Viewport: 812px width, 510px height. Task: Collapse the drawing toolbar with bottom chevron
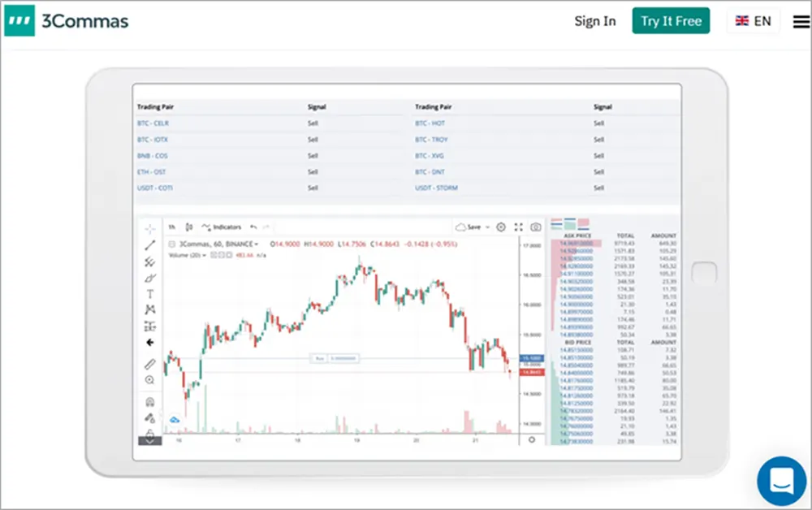tap(149, 441)
